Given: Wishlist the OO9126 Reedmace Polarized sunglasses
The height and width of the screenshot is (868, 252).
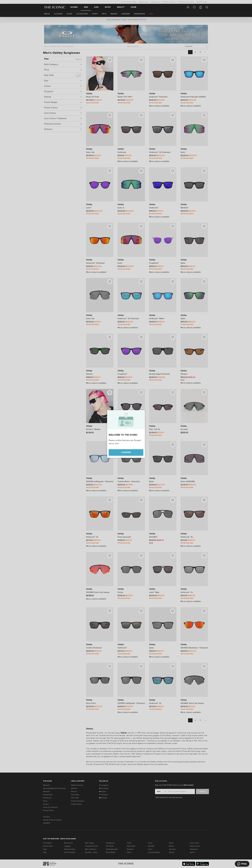Looking at the screenshot, I should coord(204,611).
